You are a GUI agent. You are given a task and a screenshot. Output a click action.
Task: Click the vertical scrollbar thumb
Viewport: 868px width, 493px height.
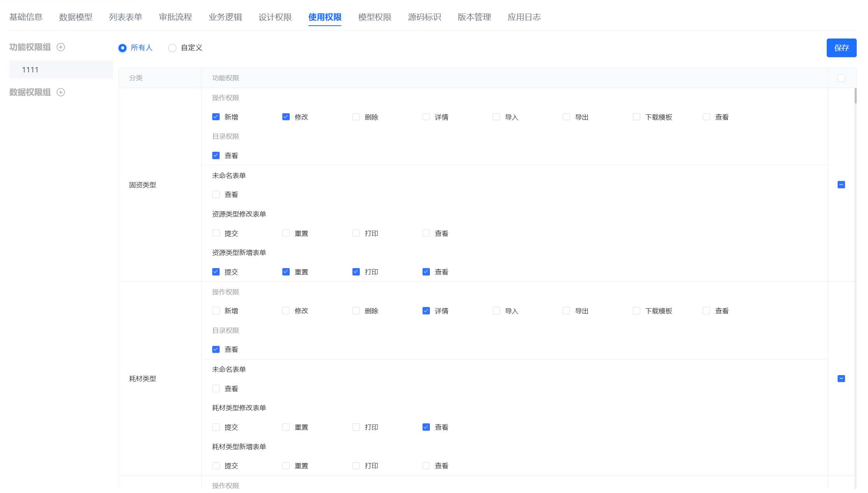[x=856, y=96]
